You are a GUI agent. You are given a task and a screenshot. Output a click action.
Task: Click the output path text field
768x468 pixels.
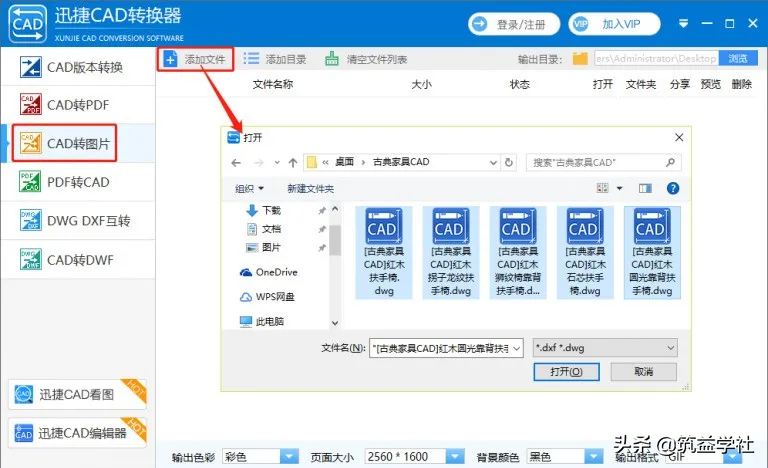656,58
